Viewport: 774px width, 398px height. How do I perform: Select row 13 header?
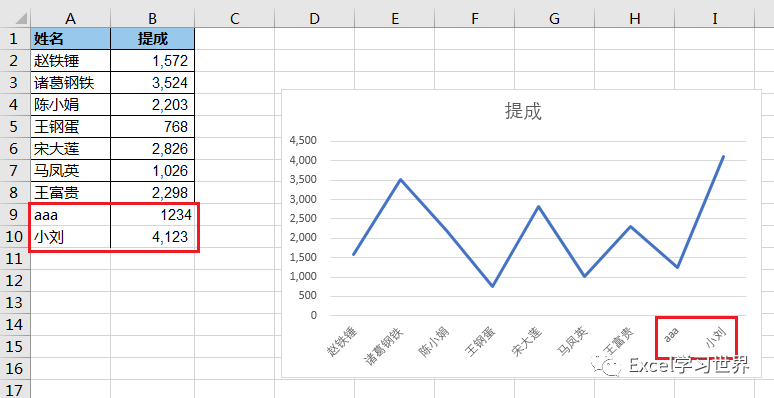point(15,303)
